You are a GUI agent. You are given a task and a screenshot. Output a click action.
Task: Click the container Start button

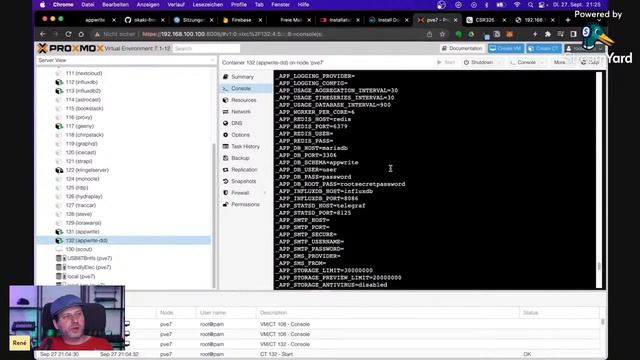446,62
